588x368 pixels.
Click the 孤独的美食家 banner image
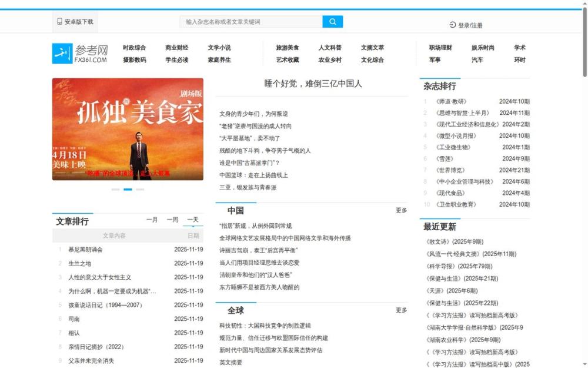coord(128,129)
